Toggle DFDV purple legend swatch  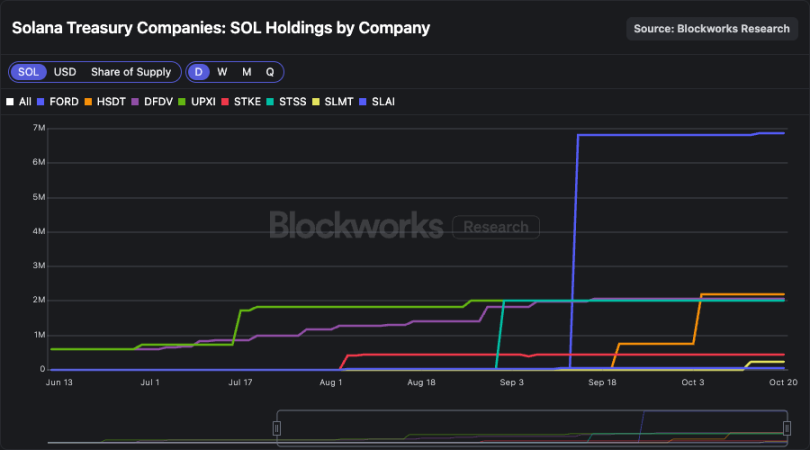click(x=152, y=101)
